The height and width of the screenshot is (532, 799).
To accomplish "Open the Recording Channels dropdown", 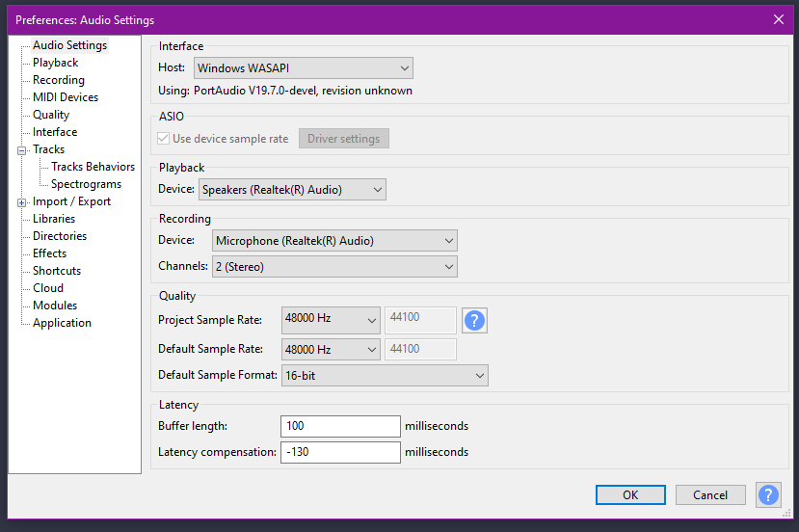I will pos(334,267).
